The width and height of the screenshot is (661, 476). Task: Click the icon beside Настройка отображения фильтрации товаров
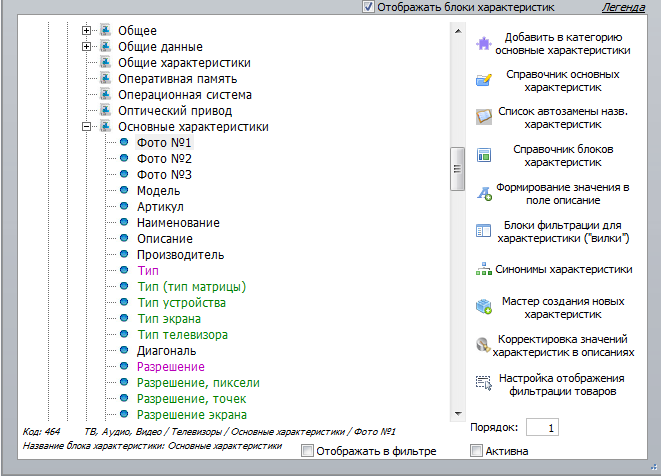484,383
